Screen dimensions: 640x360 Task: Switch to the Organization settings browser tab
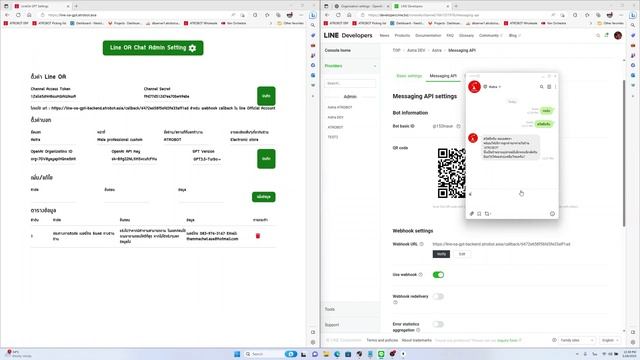pyautogui.click(x=361, y=6)
